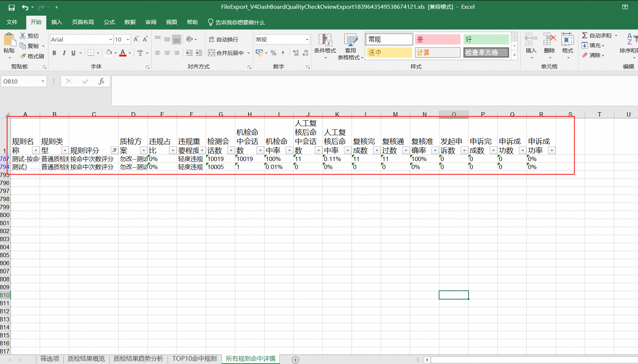The width and height of the screenshot is (638, 364).
Task: Click the Save icon in title bar
Action: click(x=12, y=7)
